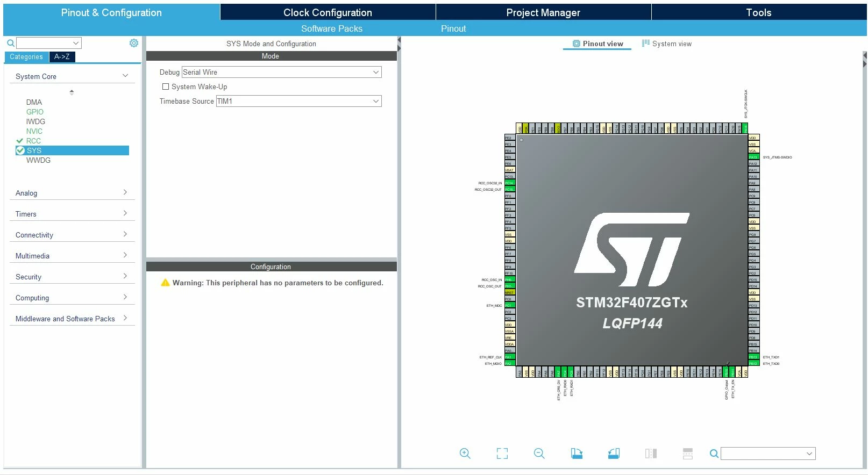Select pin PA12 on the chip
The height and width of the screenshot is (475, 868).
pyautogui.click(x=753, y=164)
